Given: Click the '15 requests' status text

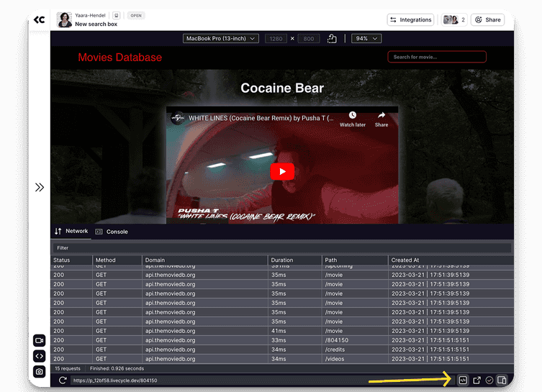Looking at the screenshot, I should (68, 368).
